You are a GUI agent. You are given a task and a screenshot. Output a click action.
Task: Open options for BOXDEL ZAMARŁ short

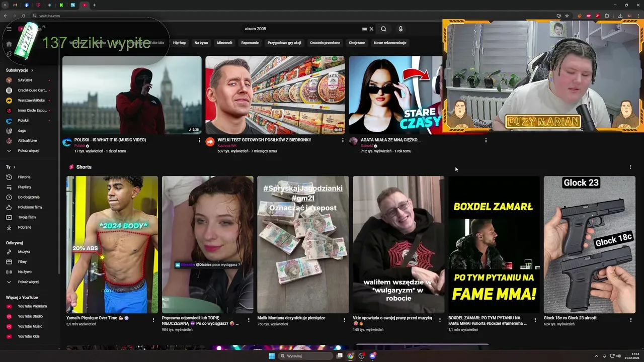pyautogui.click(x=535, y=320)
